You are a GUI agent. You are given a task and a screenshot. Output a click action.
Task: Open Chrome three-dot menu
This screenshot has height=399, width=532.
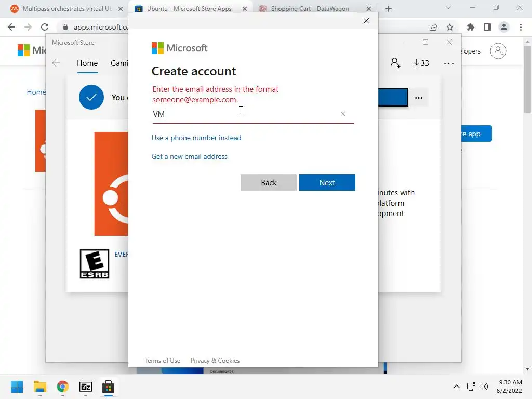click(521, 27)
